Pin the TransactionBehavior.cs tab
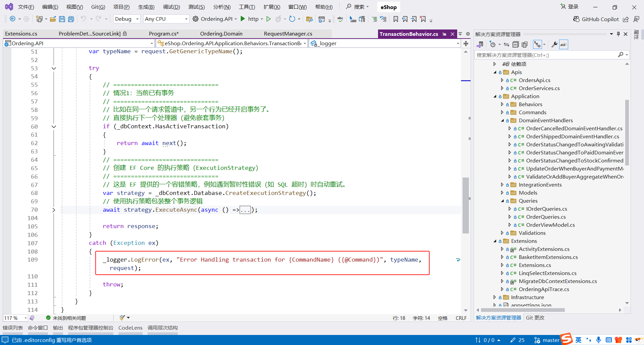Image resolution: width=644 pixels, height=345 pixels. 445,34
